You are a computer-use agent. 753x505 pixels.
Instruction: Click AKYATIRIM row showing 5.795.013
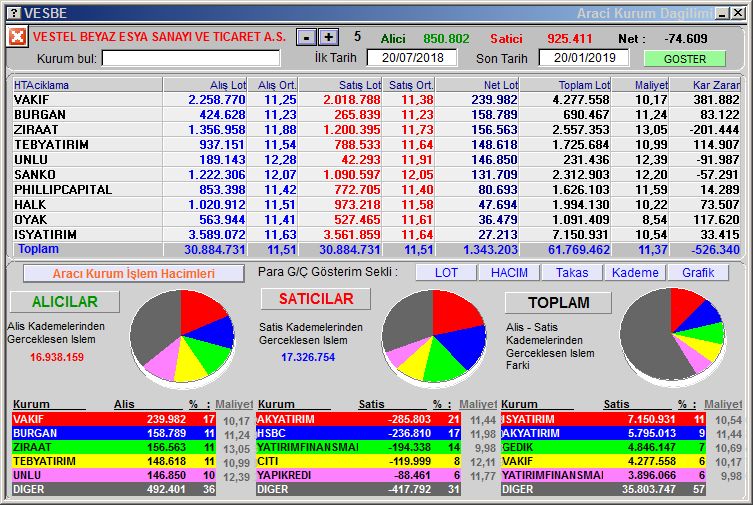pos(603,433)
